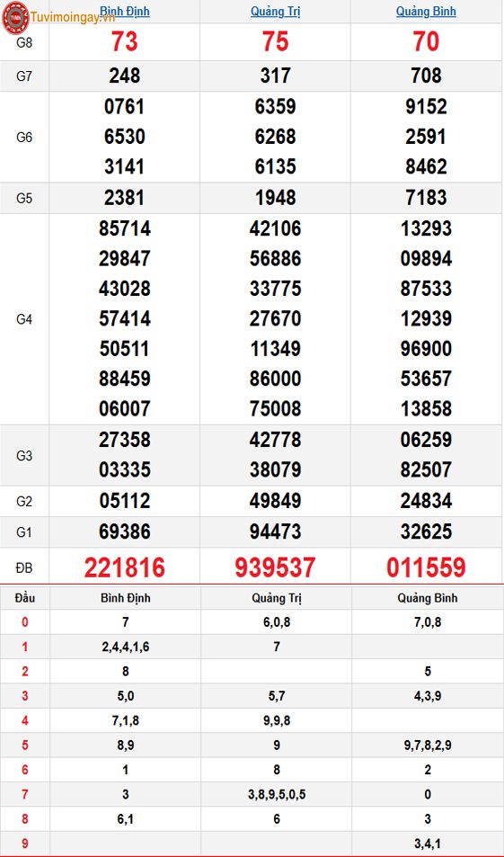
Task: Click G8 result 73 for Bình Định
Action: coord(125,42)
